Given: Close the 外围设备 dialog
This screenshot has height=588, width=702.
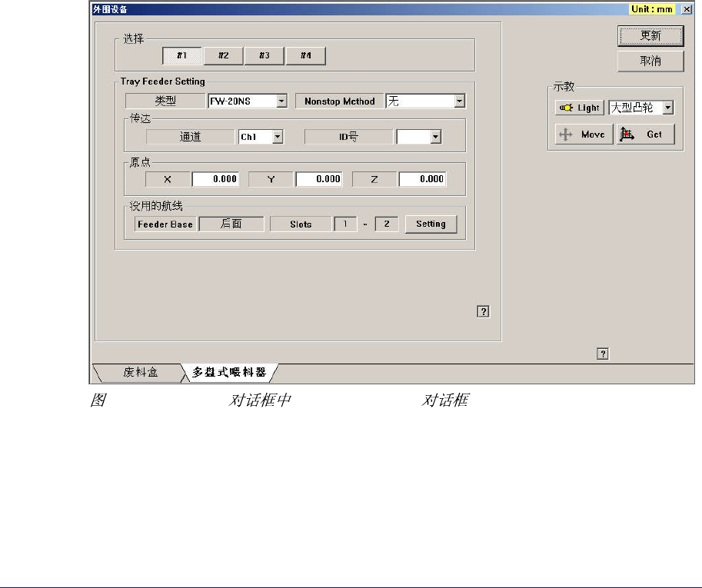Looking at the screenshot, I should click(x=687, y=9).
